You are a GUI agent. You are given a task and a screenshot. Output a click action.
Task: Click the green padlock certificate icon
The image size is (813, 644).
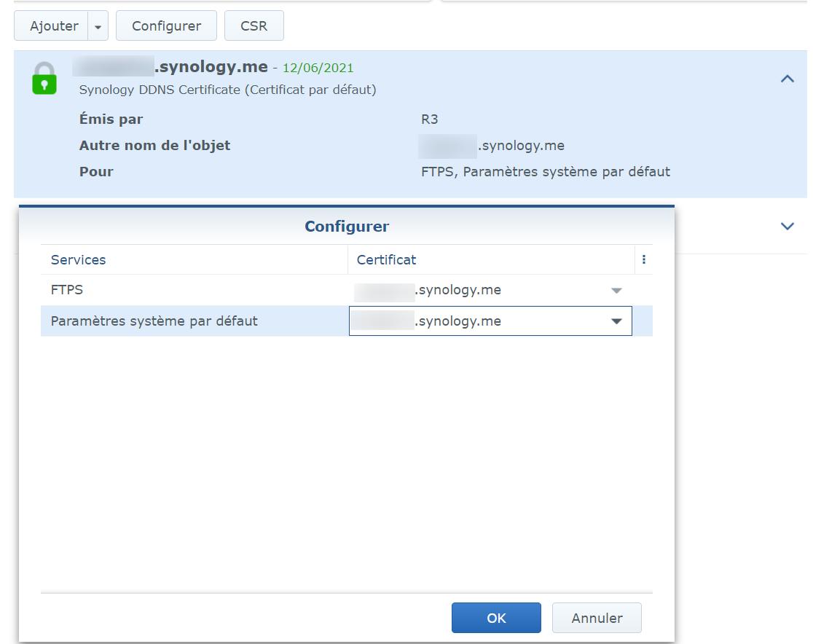44,78
